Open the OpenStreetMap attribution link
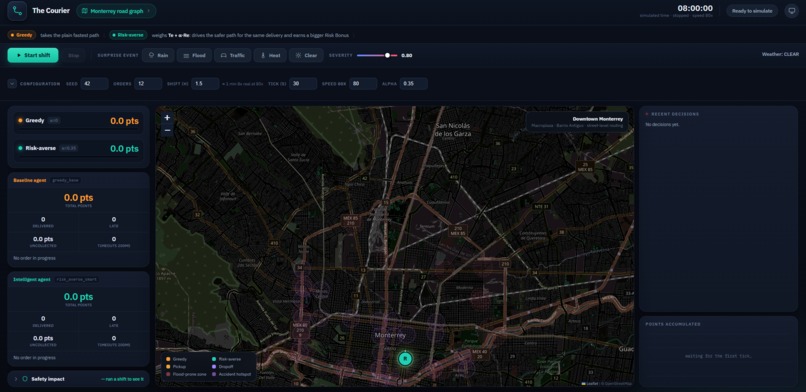Screen dimensions: 806x392 617,383
